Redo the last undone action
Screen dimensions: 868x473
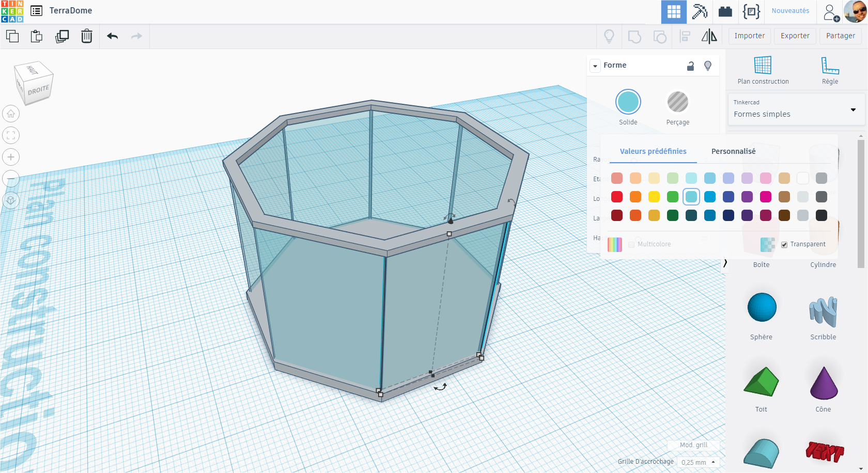136,36
